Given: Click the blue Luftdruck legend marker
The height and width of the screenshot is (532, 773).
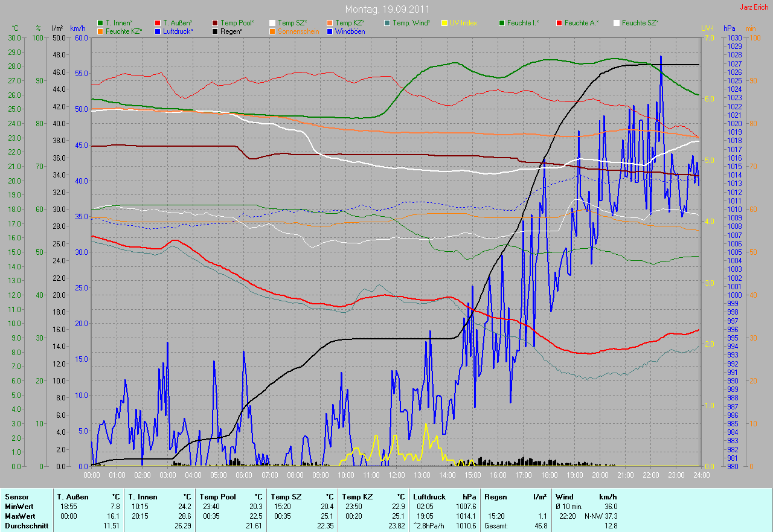Looking at the screenshot, I should pyautogui.click(x=158, y=31).
